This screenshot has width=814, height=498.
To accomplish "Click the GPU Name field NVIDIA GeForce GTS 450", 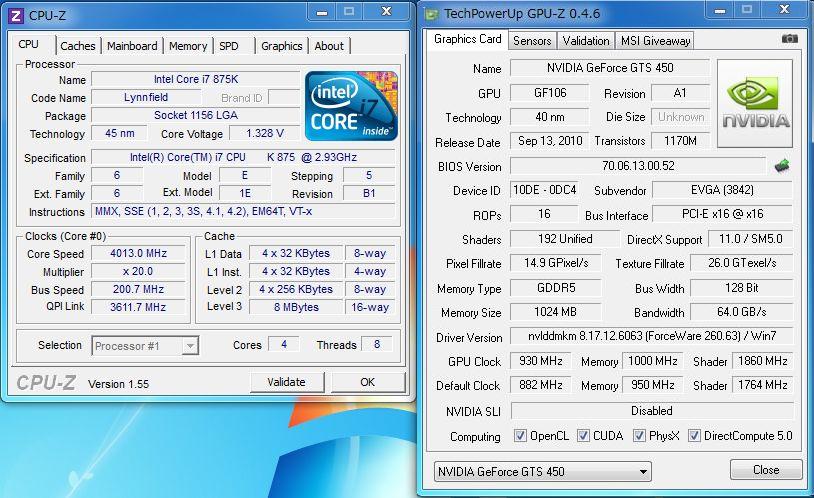I will (x=610, y=68).
